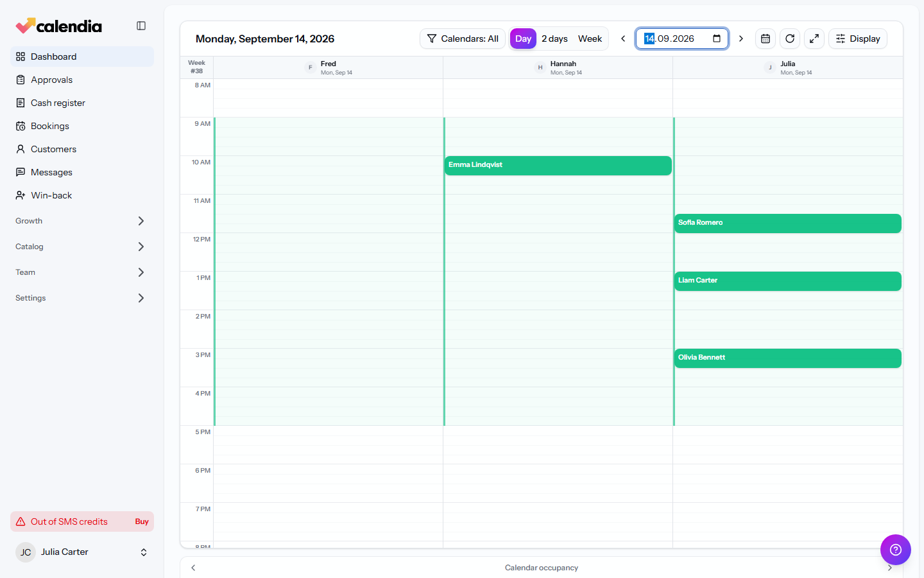Image resolution: width=924 pixels, height=578 pixels.
Task: Open the Sofia Romero appointment
Action: pos(788,223)
